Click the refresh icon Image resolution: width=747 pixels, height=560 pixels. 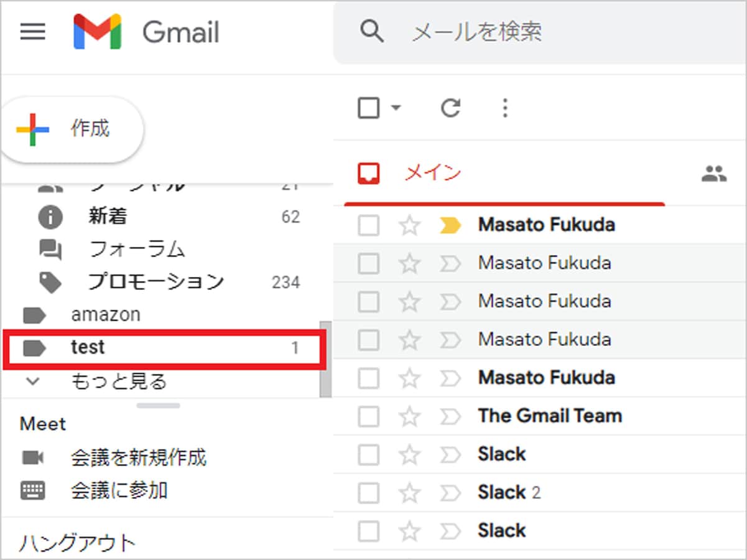coord(450,108)
